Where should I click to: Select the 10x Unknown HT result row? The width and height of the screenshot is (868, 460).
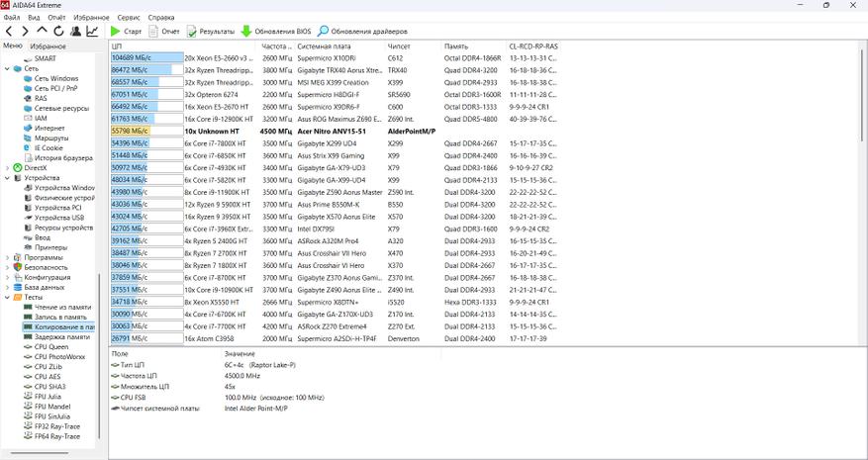(335, 132)
